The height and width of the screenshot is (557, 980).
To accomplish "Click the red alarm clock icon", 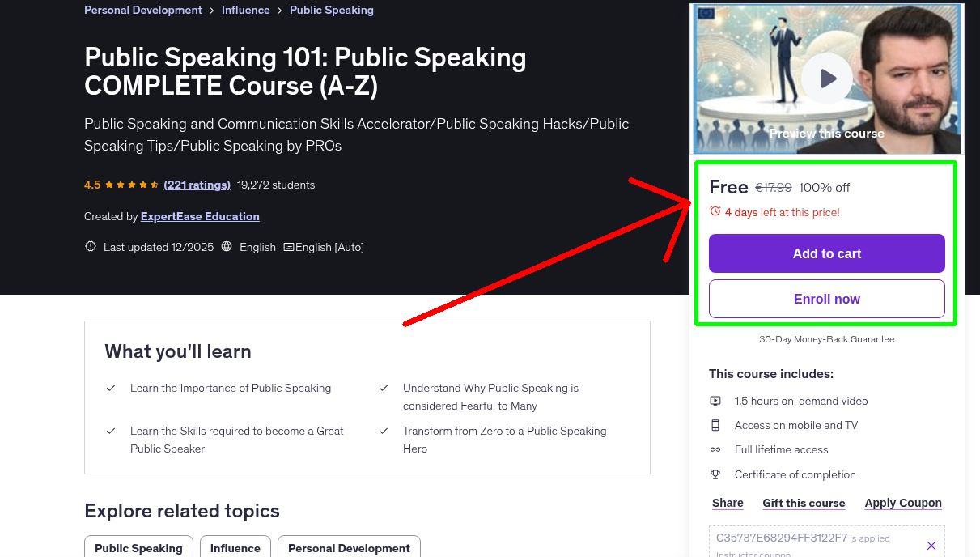I will [715, 210].
